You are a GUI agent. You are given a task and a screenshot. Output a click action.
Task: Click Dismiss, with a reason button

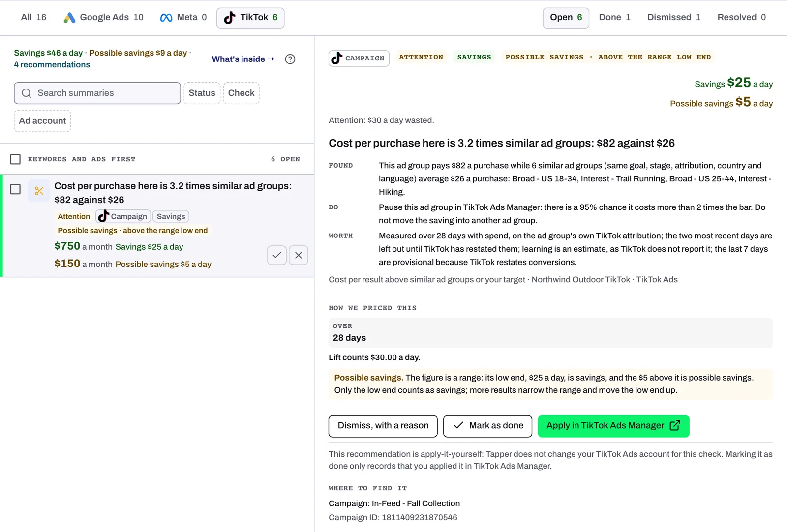click(383, 426)
